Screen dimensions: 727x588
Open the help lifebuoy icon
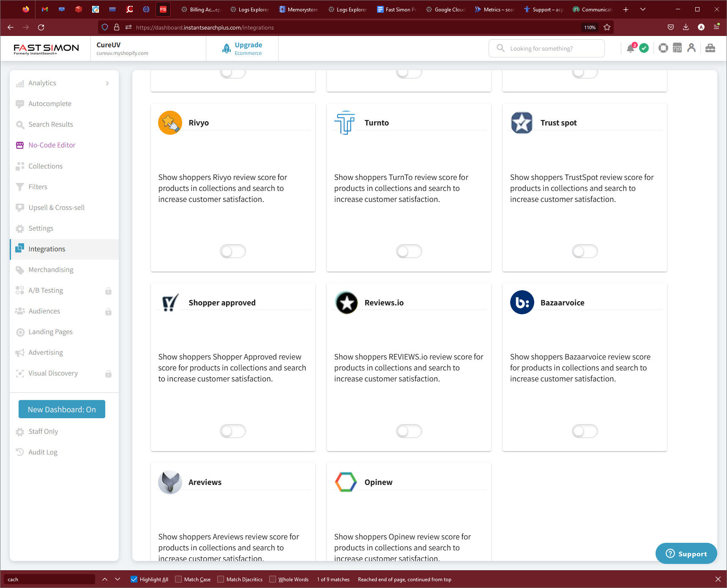point(664,48)
